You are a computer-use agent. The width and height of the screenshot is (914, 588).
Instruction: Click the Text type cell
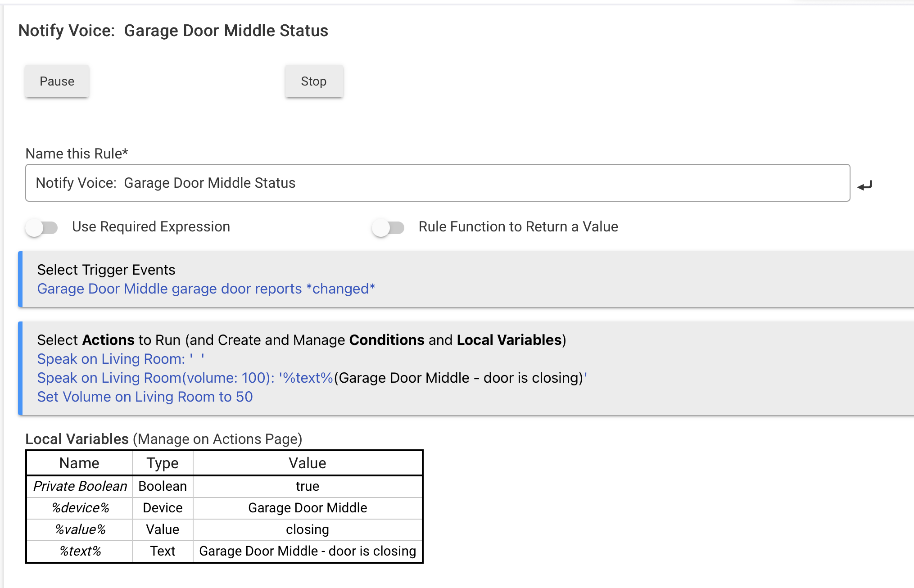tap(163, 551)
